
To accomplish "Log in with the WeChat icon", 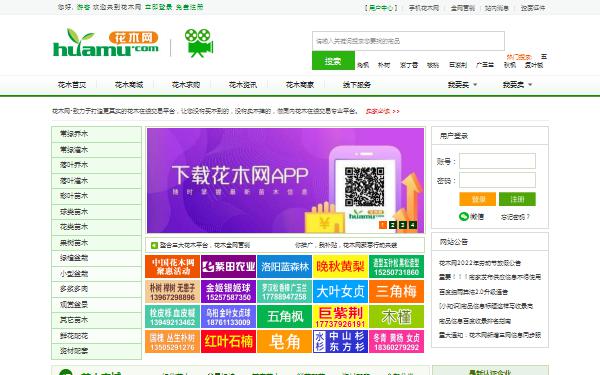I will (464, 217).
